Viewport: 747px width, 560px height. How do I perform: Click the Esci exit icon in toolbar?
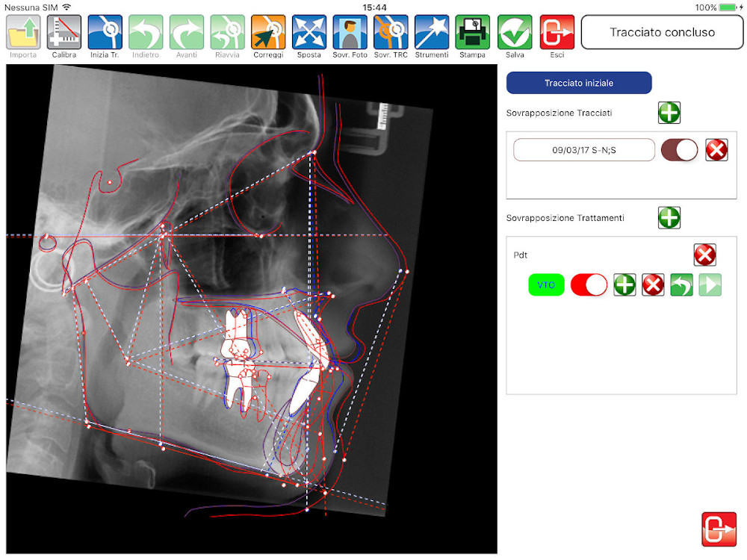pyautogui.click(x=557, y=32)
